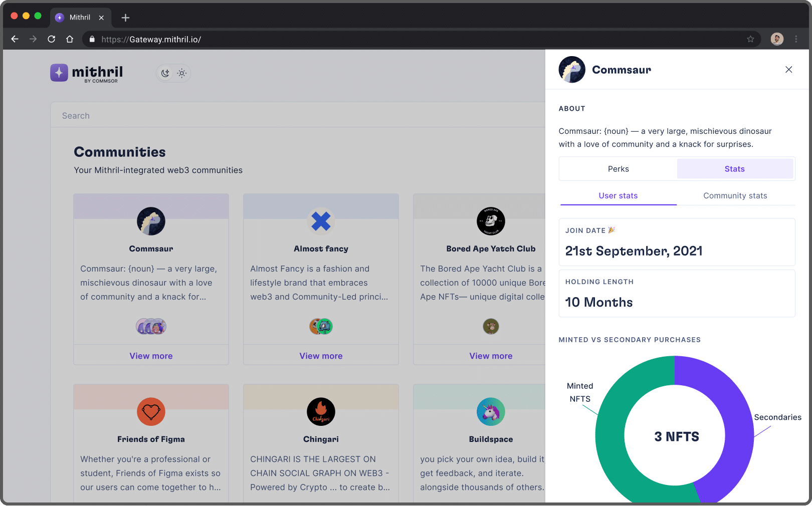Viewport: 812px width, 506px height.
Task: Click the Commsaur card avatar
Action: (151, 221)
